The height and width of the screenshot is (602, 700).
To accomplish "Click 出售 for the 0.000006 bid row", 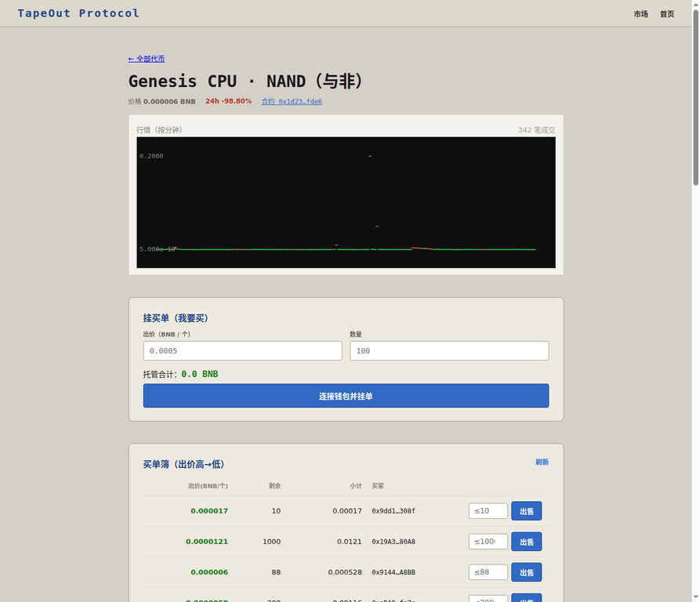I will pos(526,572).
